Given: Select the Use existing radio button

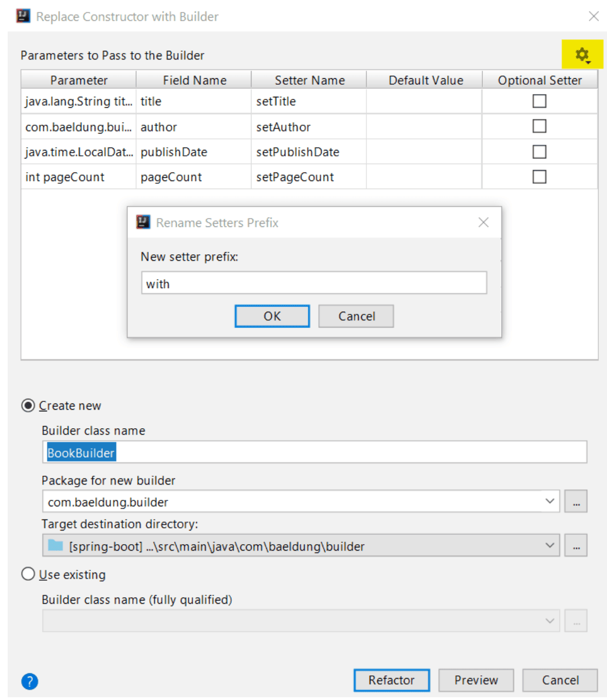Looking at the screenshot, I should (x=28, y=574).
